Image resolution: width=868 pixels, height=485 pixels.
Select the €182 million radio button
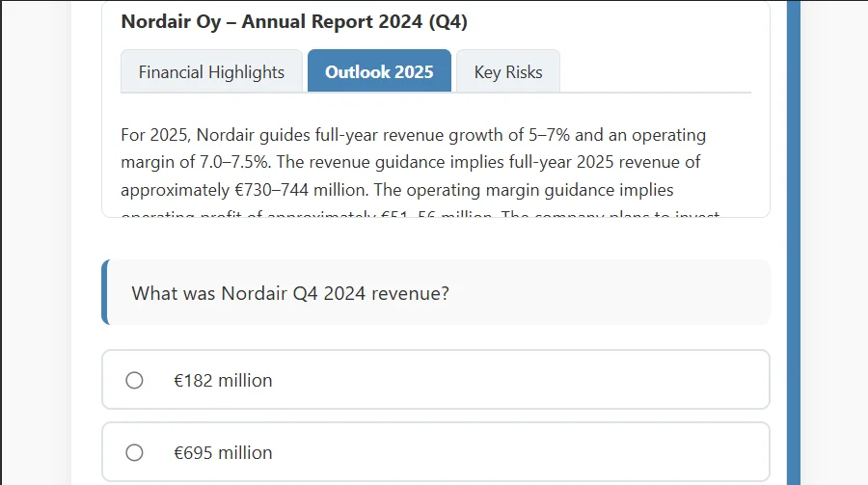click(134, 380)
